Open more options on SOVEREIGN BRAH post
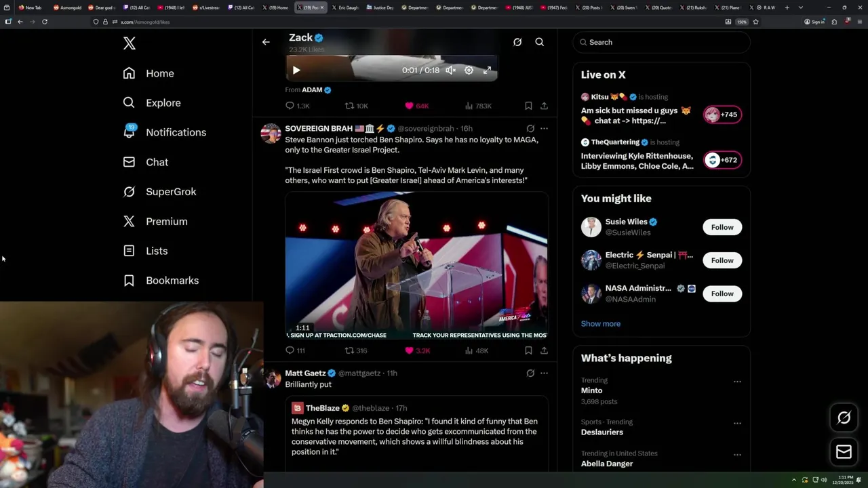The width and height of the screenshot is (868, 488). point(544,128)
